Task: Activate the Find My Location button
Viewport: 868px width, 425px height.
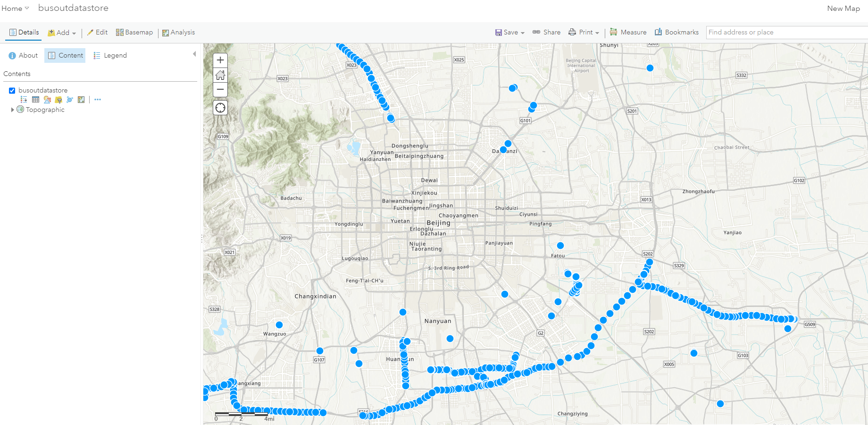Action: pos(220,108)
